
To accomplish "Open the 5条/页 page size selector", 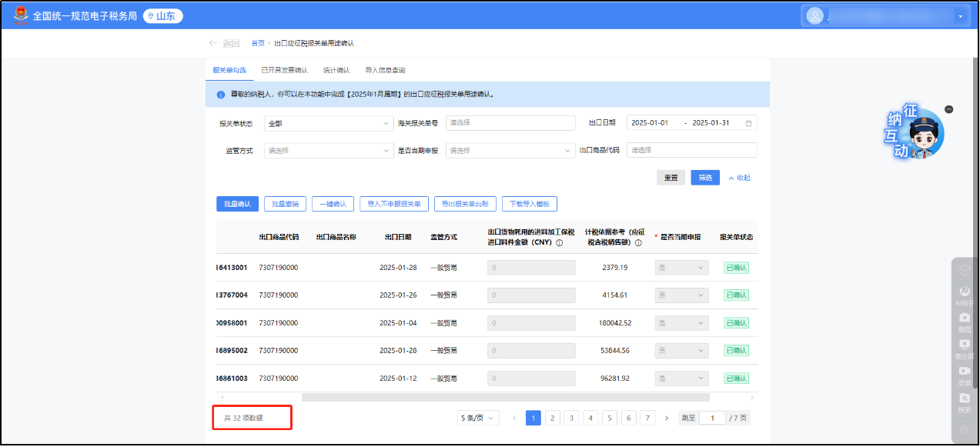I will 478,418.
